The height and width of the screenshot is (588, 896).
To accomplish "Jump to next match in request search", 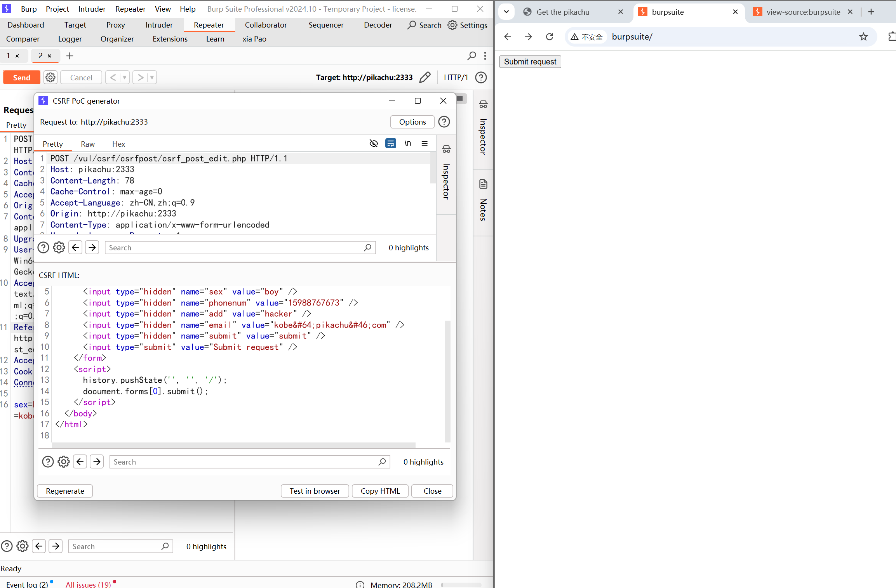I will (x=92, y=248).
